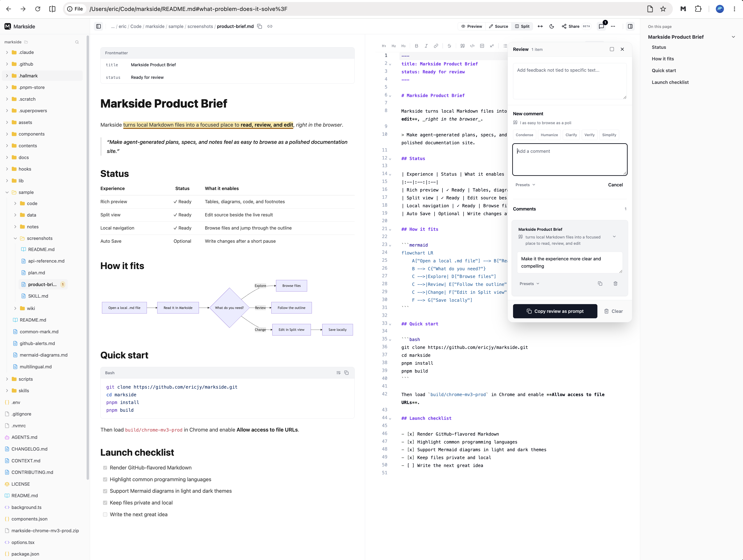Fold the Status section at line 12

pyautogui.click(x=390, y=159)
